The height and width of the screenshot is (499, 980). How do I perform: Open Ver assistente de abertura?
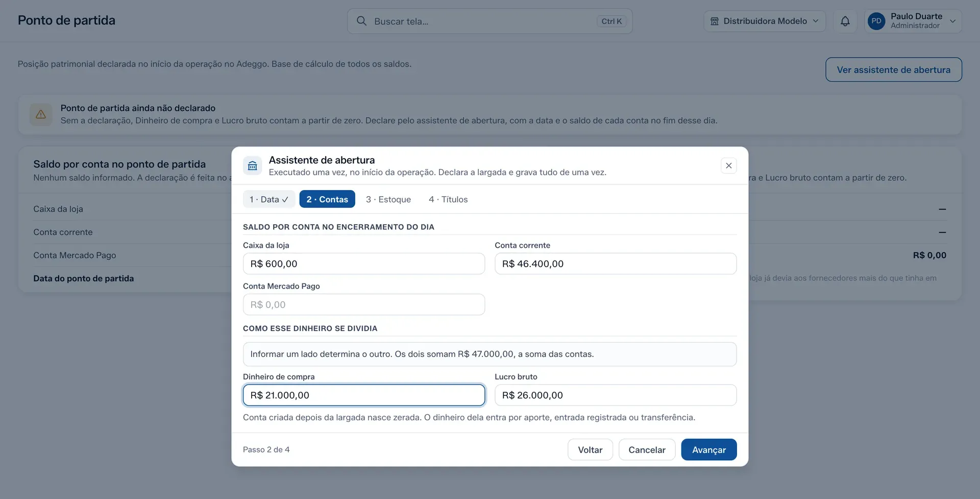[x=893, y=69]
